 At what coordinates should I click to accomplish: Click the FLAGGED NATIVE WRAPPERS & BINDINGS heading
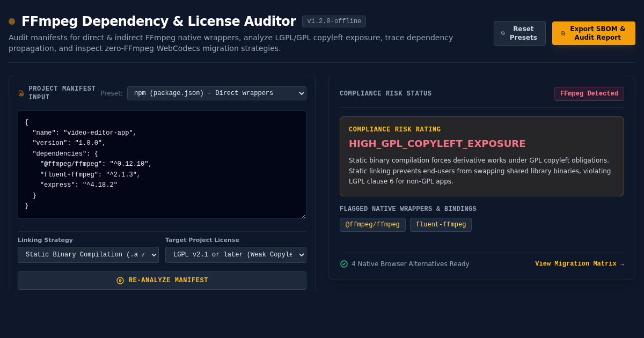(408, 209)
